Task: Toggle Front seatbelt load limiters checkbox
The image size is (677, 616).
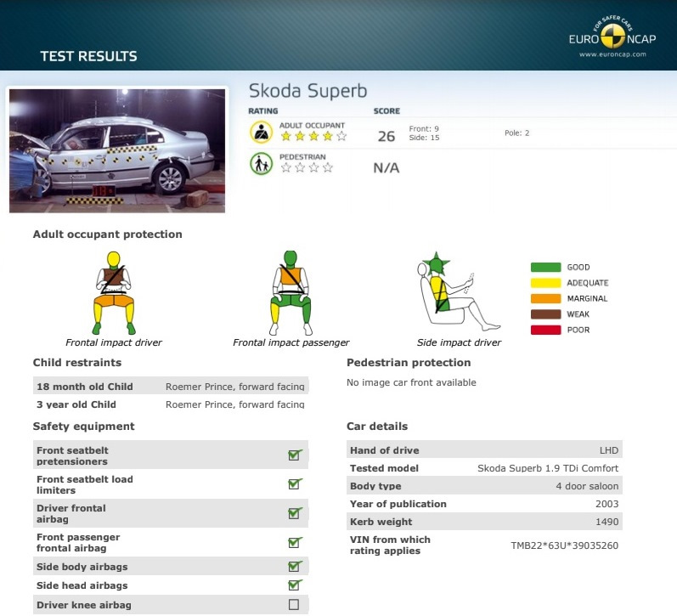Action: tap(295, 483)
